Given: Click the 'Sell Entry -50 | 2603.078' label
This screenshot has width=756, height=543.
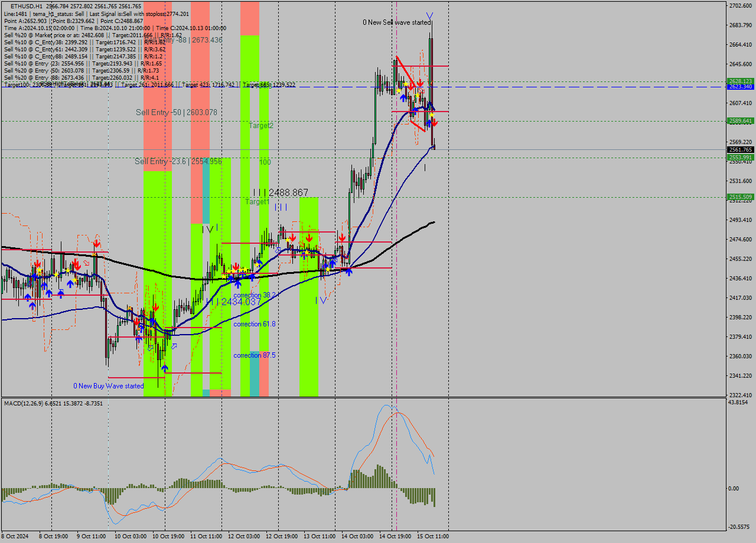Looking at the screenshot, I should click(x=177, y=112).
